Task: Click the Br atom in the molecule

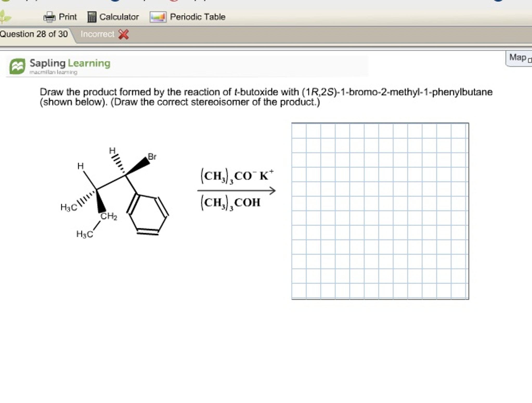Action: 152,157
